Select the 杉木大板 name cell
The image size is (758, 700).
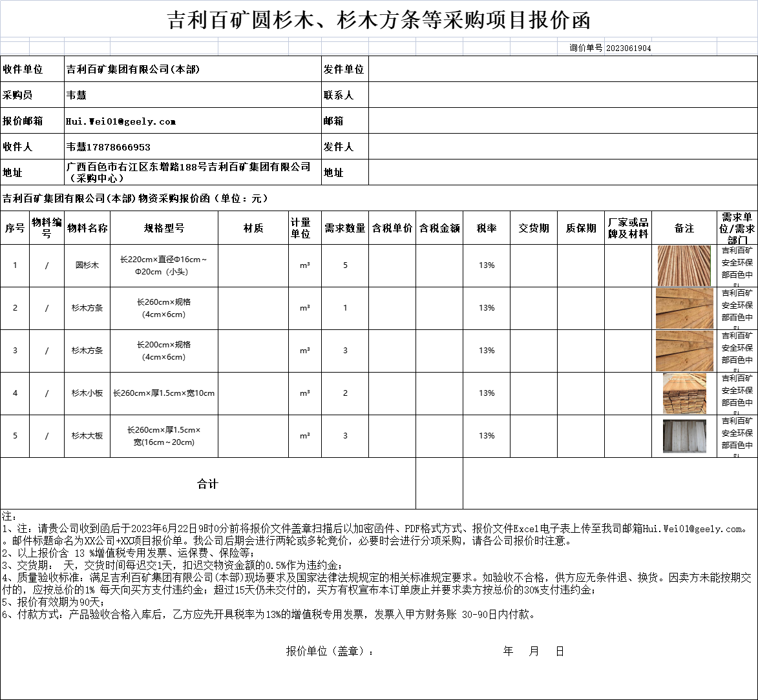coord(87,436)
